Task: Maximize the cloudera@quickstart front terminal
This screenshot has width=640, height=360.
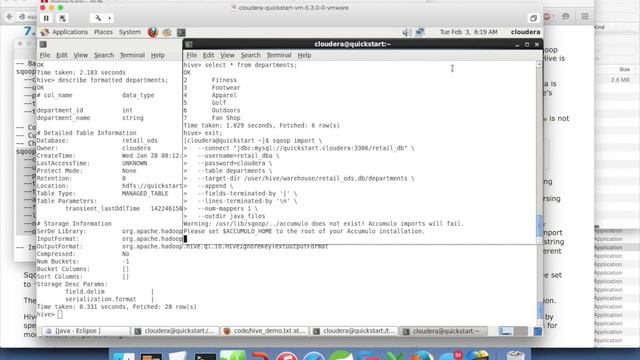Action: click(527, 44)
